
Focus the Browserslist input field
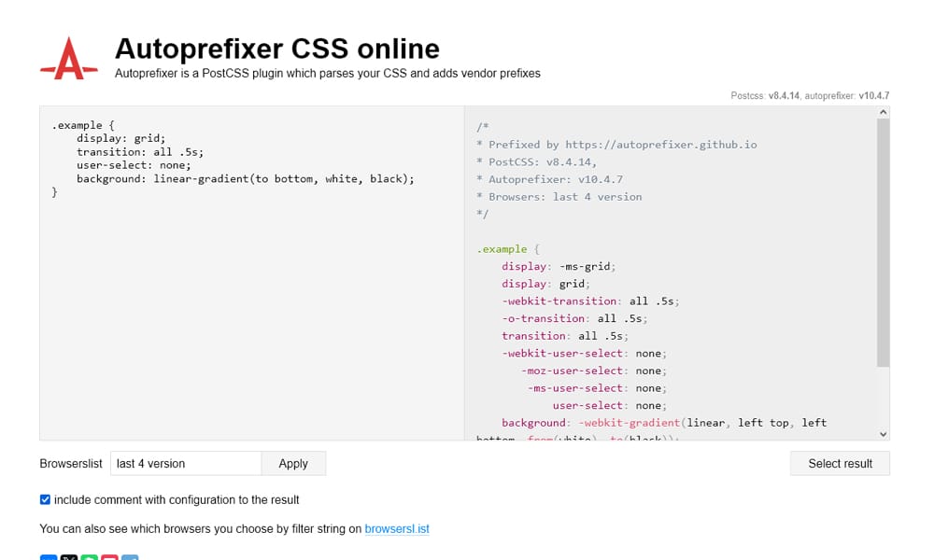[185, 463]
